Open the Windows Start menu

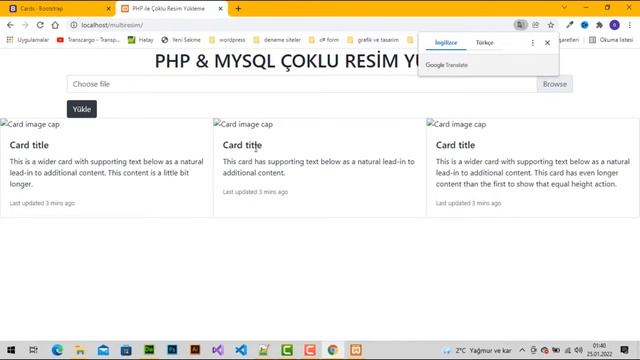coord(11,350)
